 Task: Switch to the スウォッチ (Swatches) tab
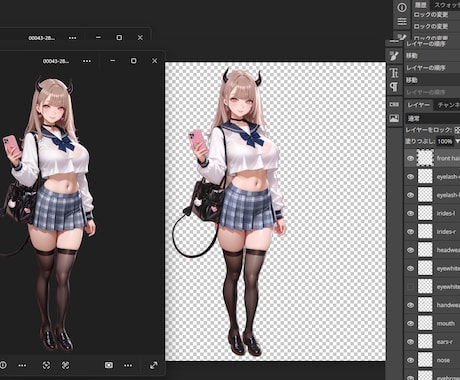[x=447, y=5]
